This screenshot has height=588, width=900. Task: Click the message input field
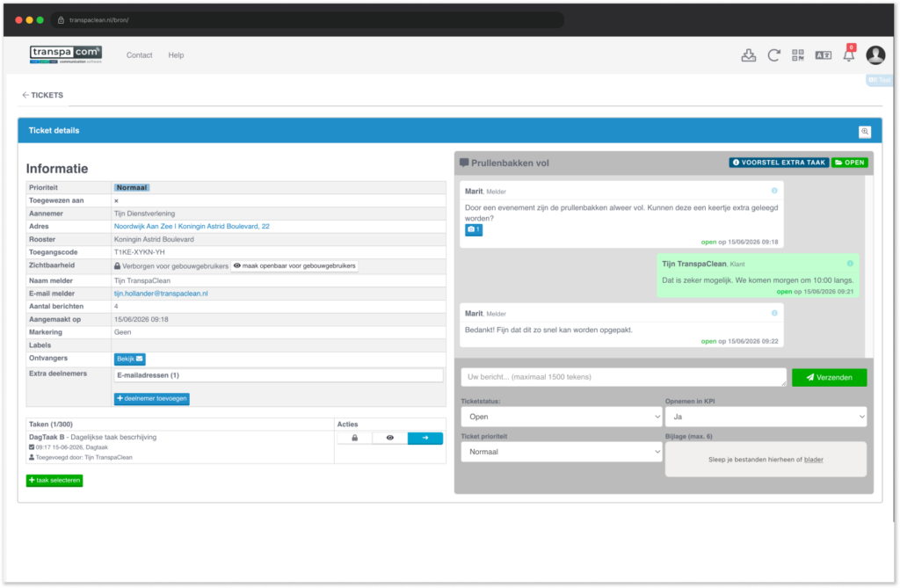coord(623,377)
